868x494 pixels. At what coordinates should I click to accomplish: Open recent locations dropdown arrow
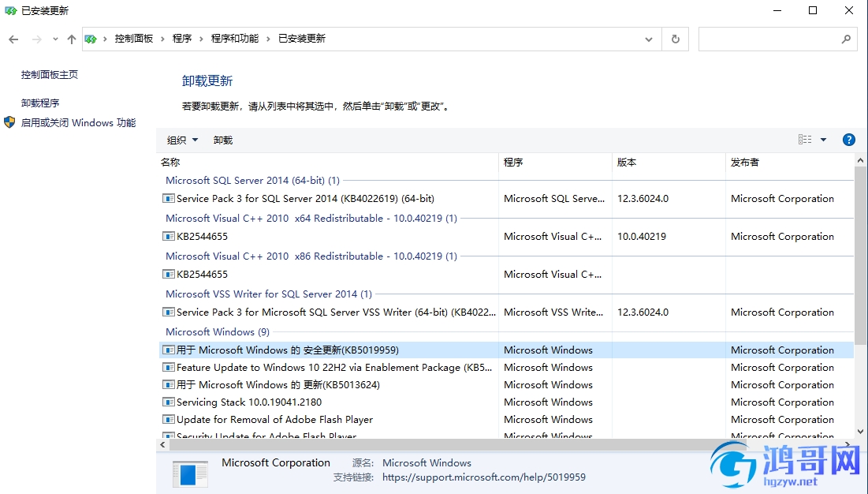(x=55, y=39)
